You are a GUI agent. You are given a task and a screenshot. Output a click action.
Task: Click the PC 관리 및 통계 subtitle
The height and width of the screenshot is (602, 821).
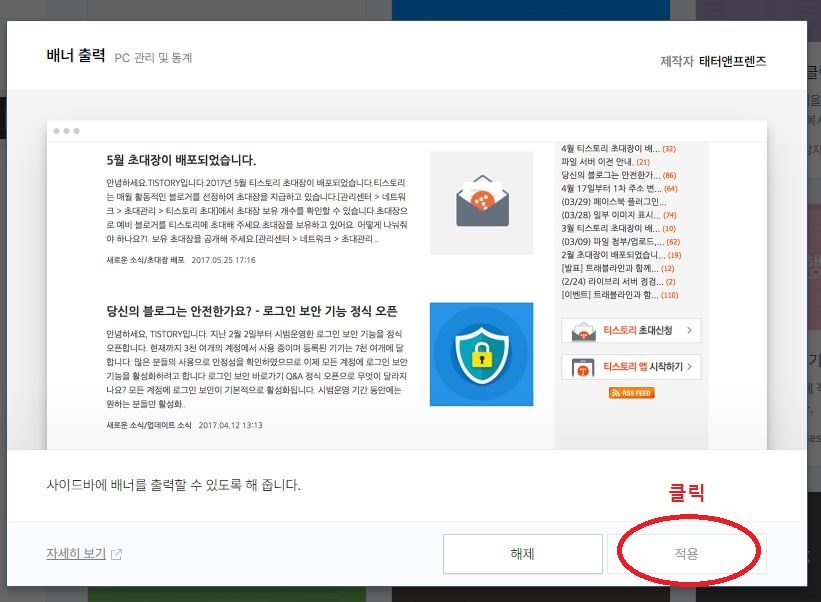153,58
